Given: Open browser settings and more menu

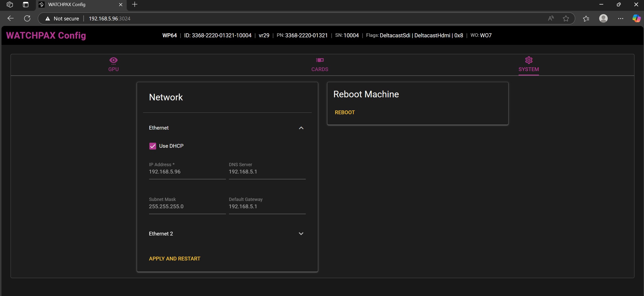Looking at the screenshot, I should (x=621, y=18).
